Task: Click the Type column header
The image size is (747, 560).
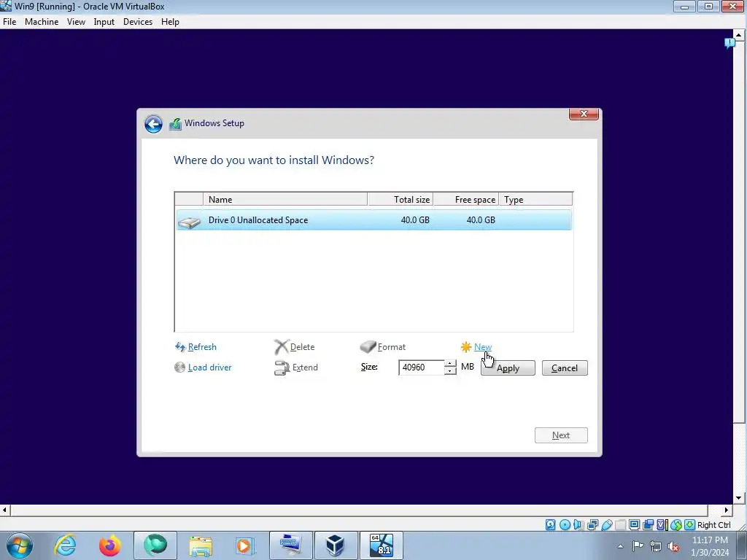Action: coord(535,200)
